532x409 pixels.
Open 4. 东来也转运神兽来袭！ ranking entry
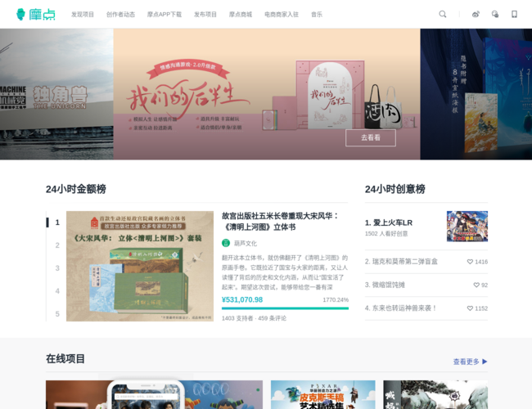click(x=401, y=308)
